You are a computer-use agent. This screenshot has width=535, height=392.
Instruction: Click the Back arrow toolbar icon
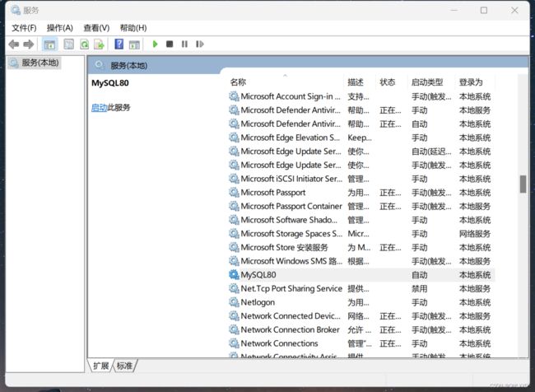pos(14,44)
